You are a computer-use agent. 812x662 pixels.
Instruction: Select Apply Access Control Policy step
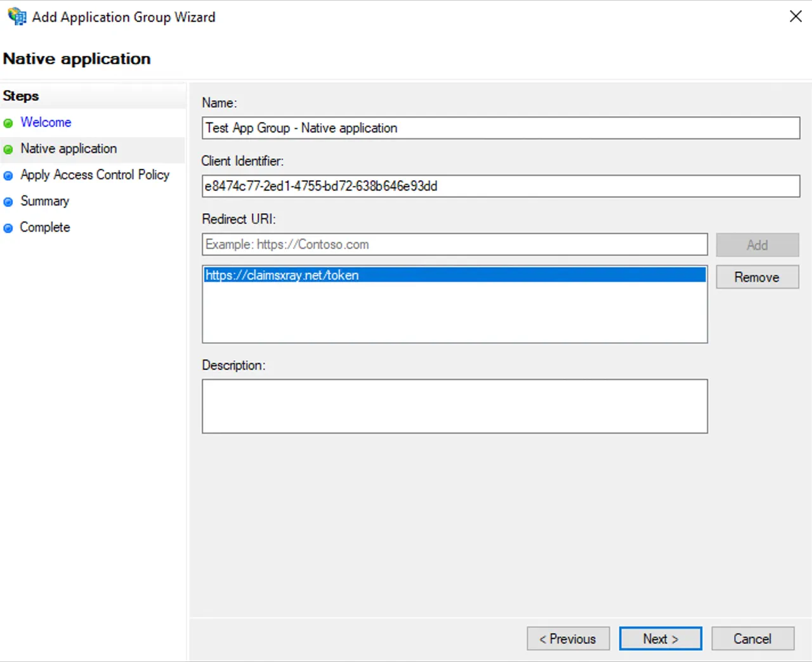(x=95, y=175)
